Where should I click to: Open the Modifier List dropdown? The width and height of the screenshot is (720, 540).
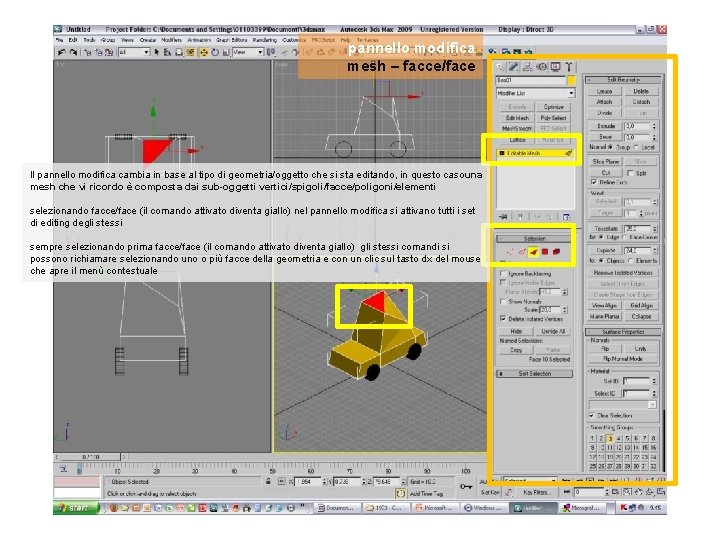point(535,93)
